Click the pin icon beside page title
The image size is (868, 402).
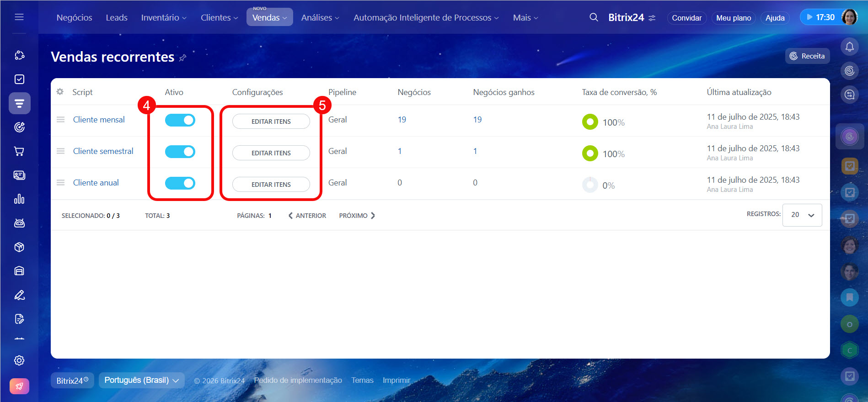[182, 58]
